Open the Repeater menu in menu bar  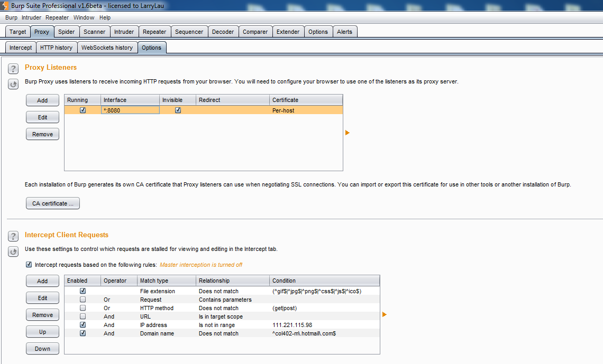click(57, 17)
